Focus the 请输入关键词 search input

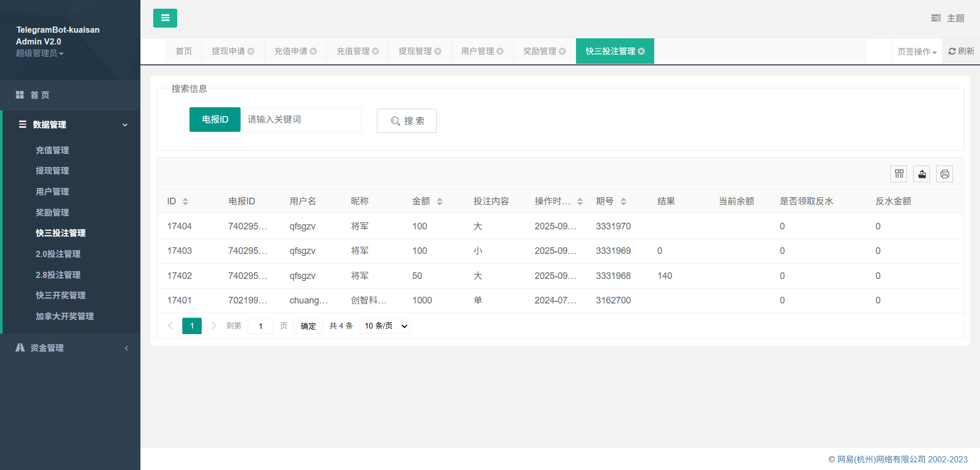301,120
